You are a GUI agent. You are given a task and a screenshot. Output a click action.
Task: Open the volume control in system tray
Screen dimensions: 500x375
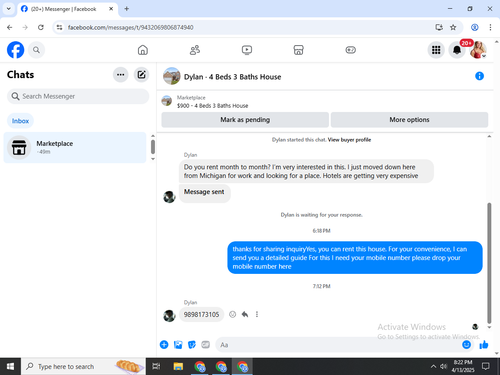point(443,366)
